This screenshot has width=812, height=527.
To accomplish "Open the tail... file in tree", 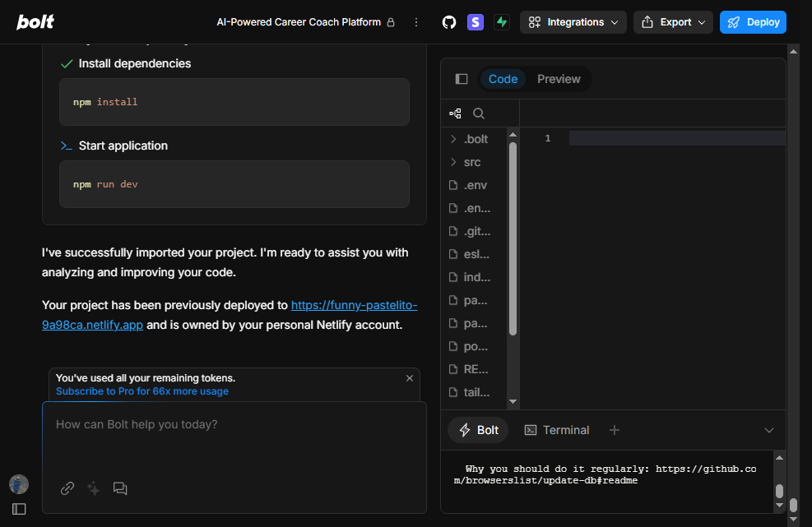I will (x=476, y=392).
